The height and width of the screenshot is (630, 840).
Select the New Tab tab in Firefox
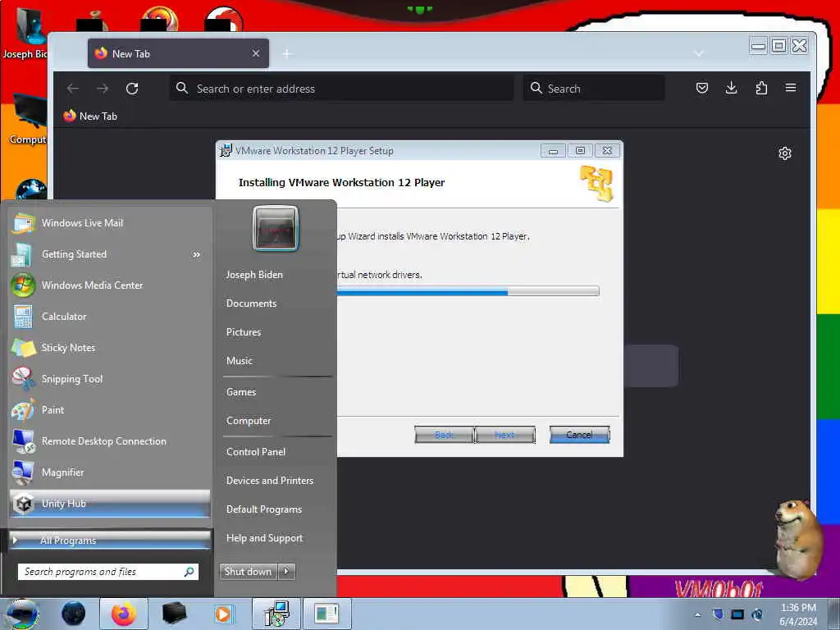tap(178, 53)
